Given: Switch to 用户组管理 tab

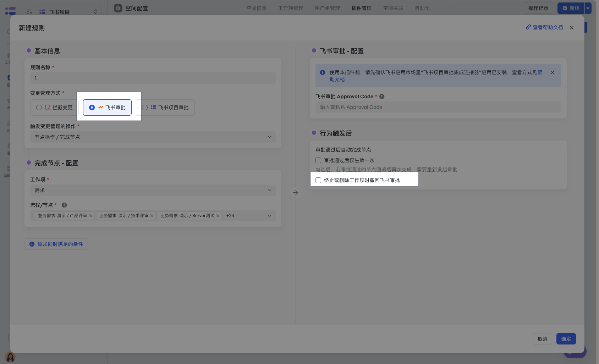Looking at the screenshot, I should click(327, 8).
